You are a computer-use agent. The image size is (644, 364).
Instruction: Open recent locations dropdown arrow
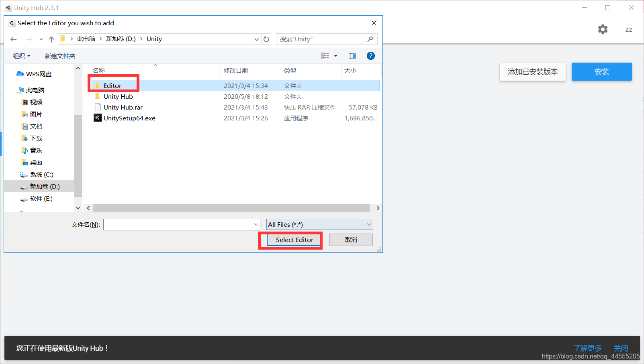click(x=41, y=39)
